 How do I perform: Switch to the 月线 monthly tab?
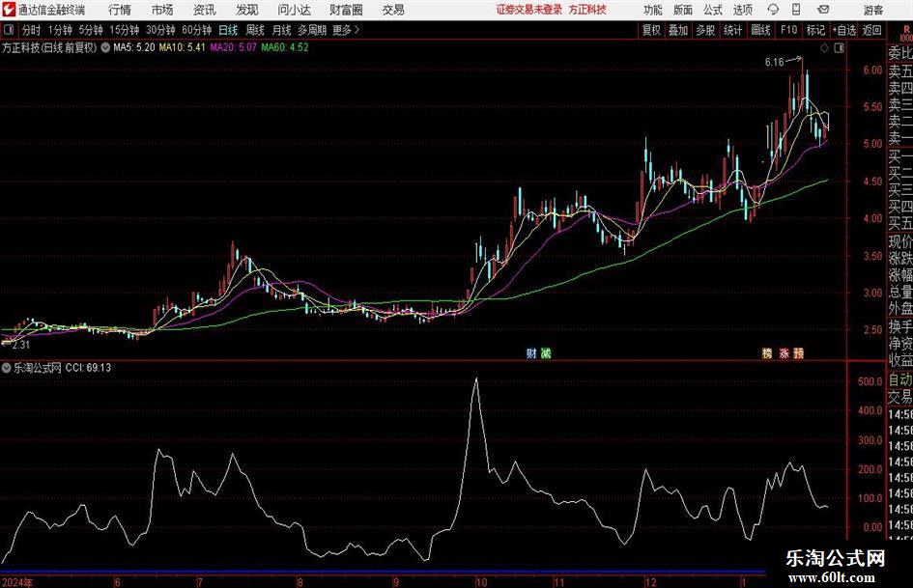[x=281, y=30]
